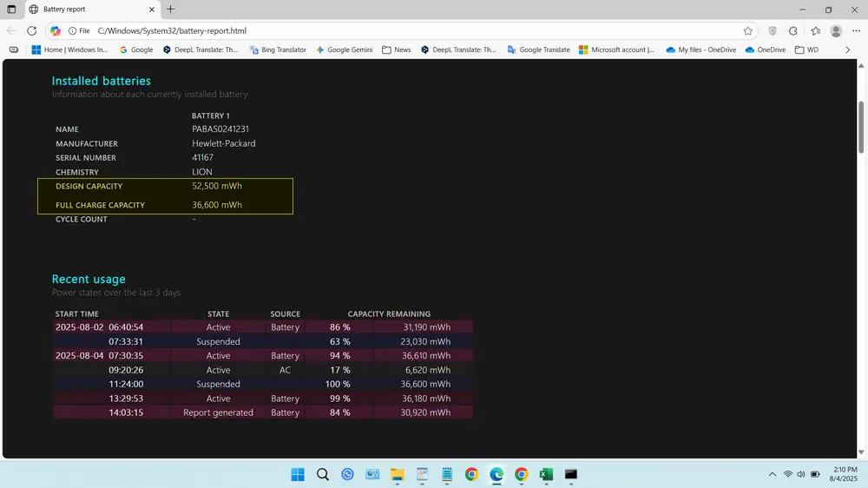Open a new browser tab

(170, 10)
